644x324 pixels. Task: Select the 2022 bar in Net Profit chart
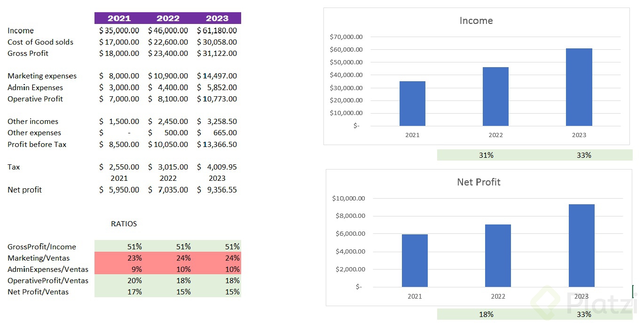pyautogui.click(x=498, y=256)
